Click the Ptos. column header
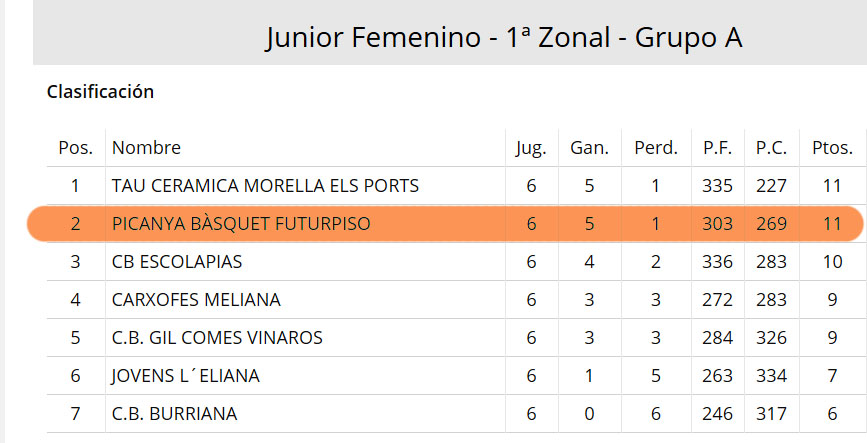 [832, 148]
